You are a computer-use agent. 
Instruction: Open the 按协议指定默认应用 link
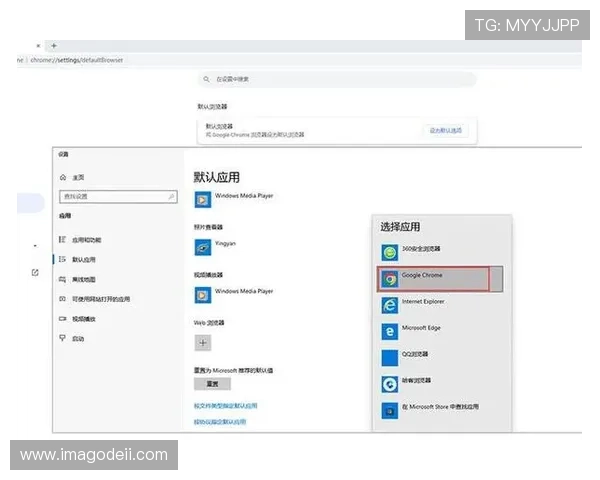[220, 422]
